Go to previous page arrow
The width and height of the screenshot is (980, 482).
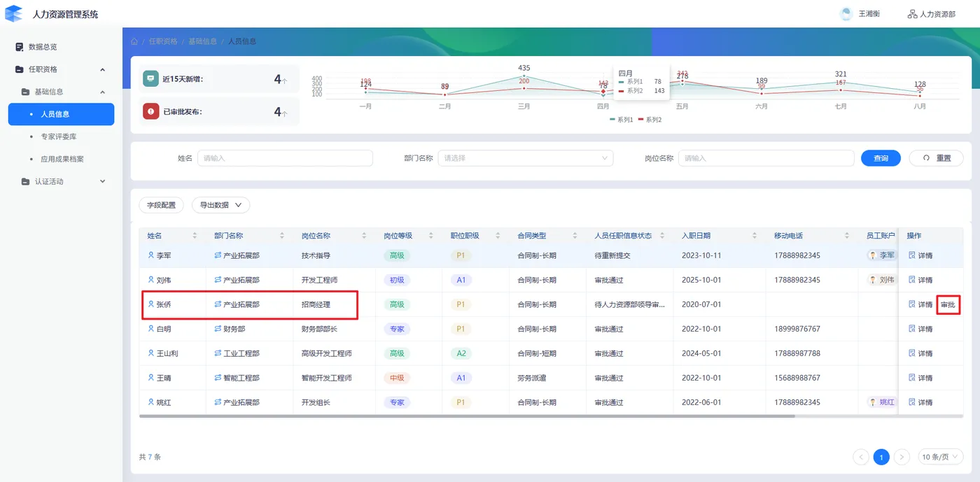pos(861,457)
